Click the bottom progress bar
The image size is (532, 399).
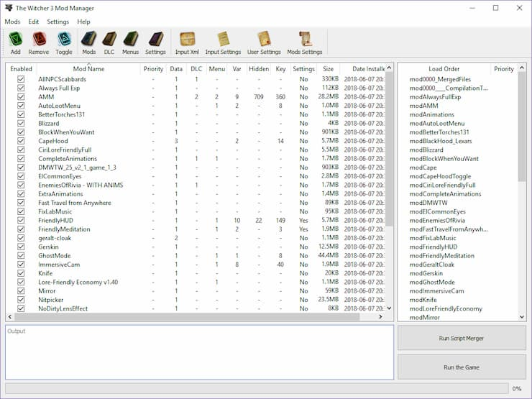pyautogui.click(x=257, y=388)
